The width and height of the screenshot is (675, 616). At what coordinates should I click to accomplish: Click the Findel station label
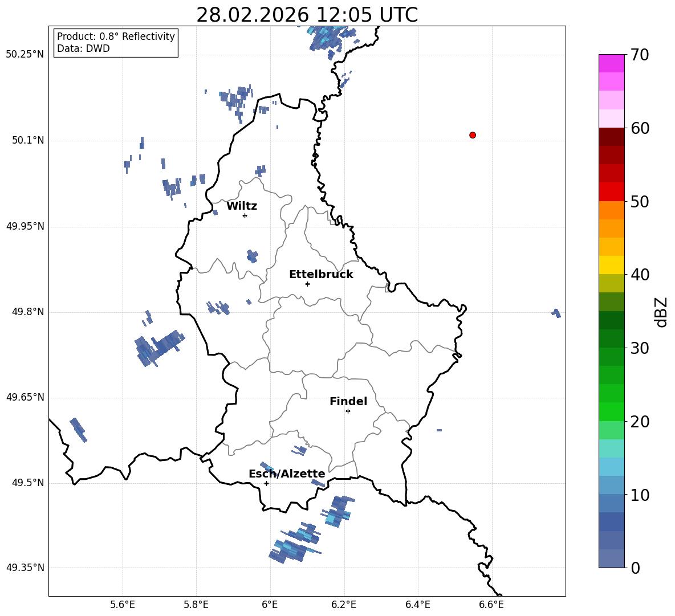[348, 401]
